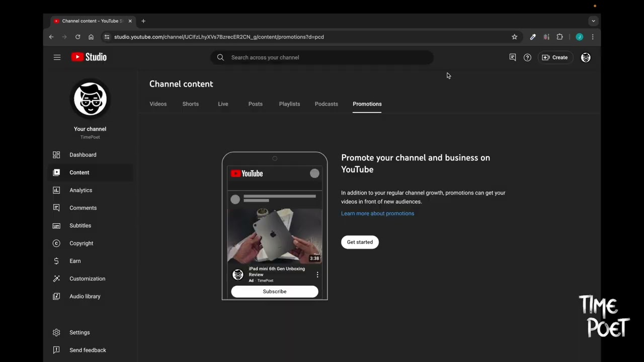
Task: Click the browser back arrow
Action: coord(51,37)
